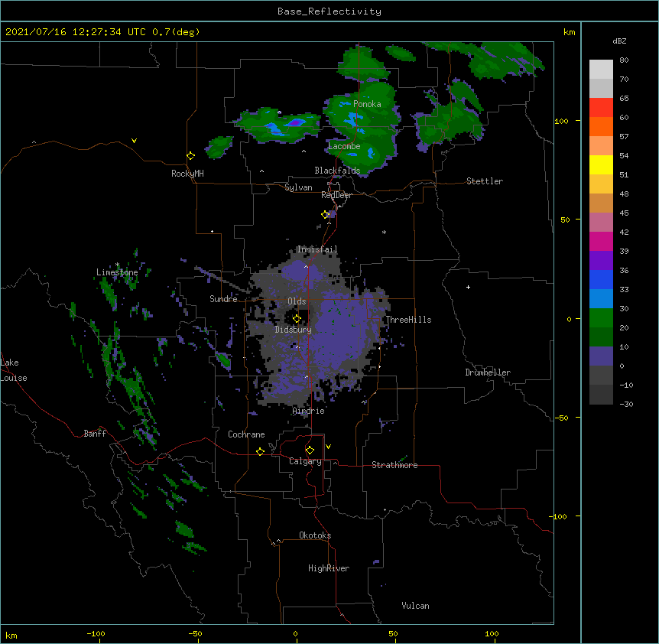The height and width of the screenshot is (644, 659).
Task: Click the -50 tick on the right axis
Action: (x=561, y=418)
